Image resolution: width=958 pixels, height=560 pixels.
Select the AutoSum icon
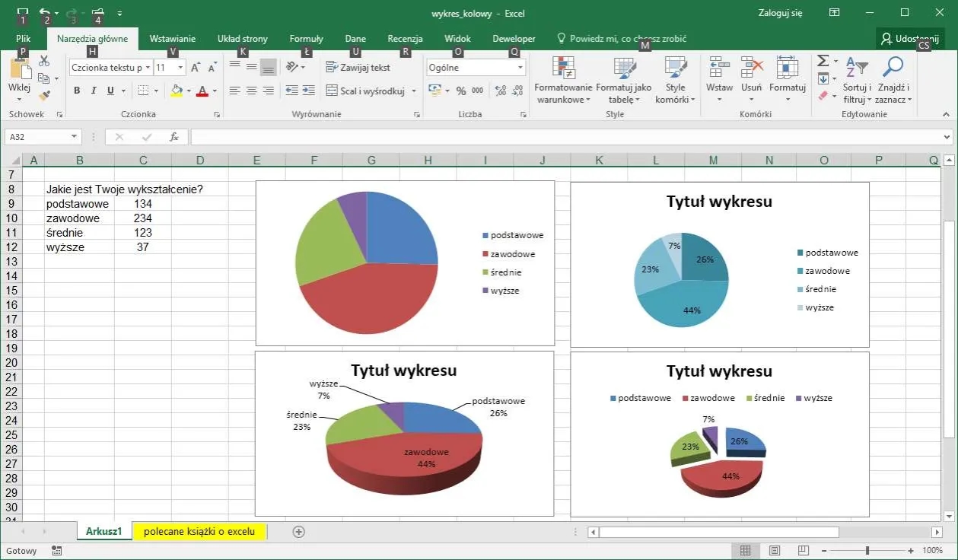click(823, 59)
